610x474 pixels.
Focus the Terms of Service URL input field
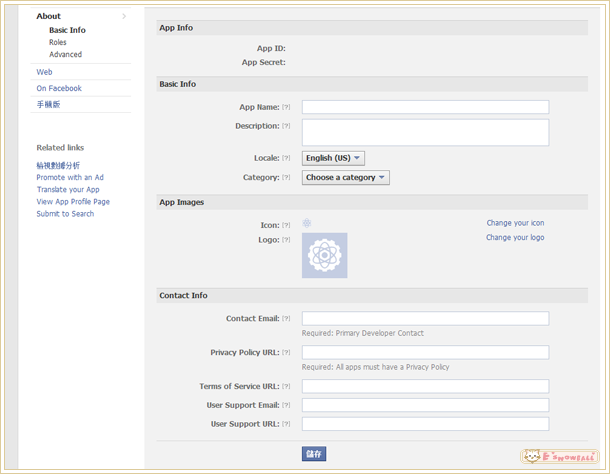(426, 386)
